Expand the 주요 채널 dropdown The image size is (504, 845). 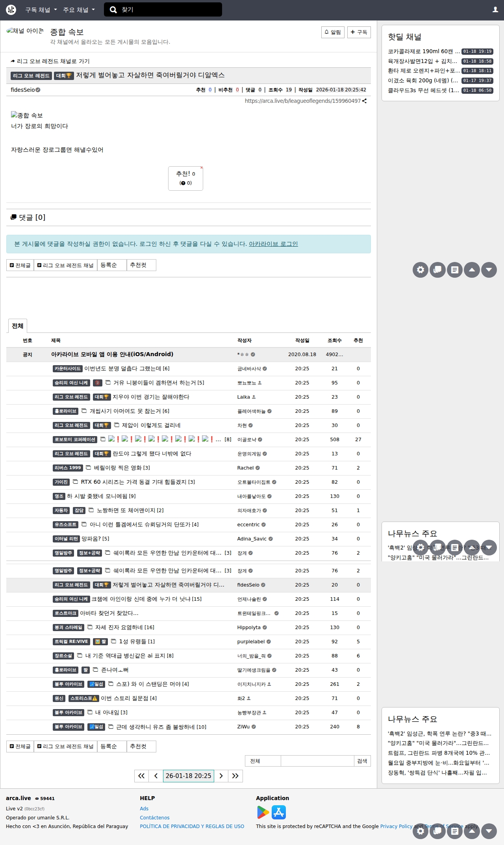pyautogui.click(x=79, y=10)
